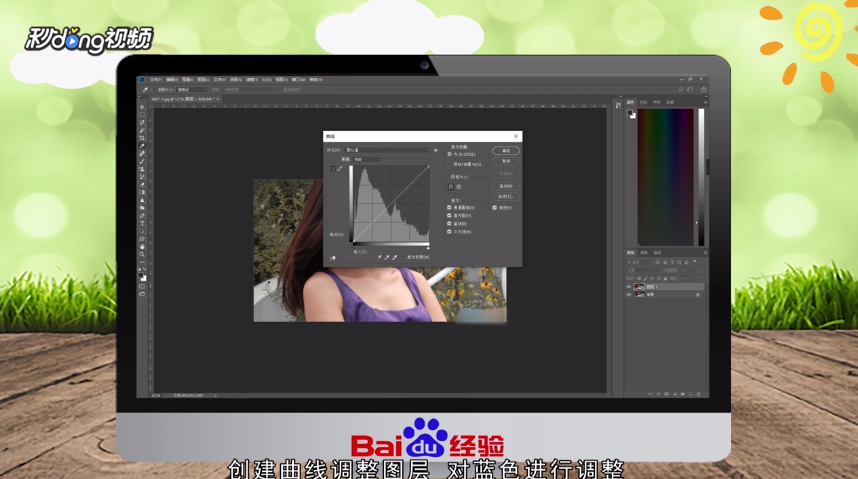Viewport: 858px width, 479px height.
Task: Select the Eyedropper tool in toolbar
Action: pos(142,146)
